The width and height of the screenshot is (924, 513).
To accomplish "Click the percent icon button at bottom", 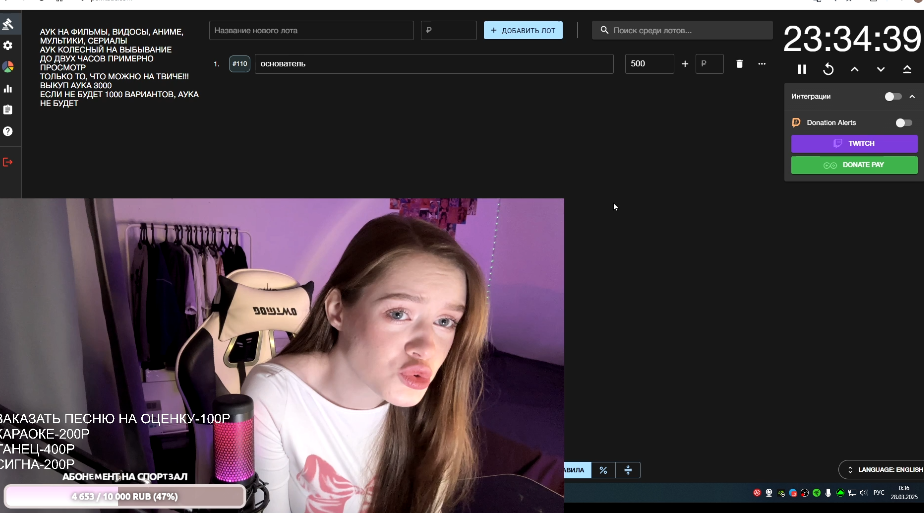I will 603,470.
